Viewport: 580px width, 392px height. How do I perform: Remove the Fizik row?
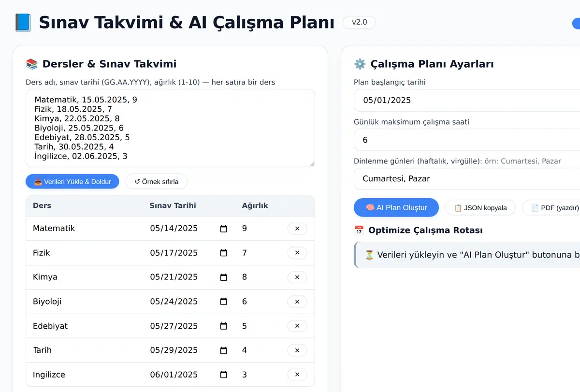[x=297, y=253]
